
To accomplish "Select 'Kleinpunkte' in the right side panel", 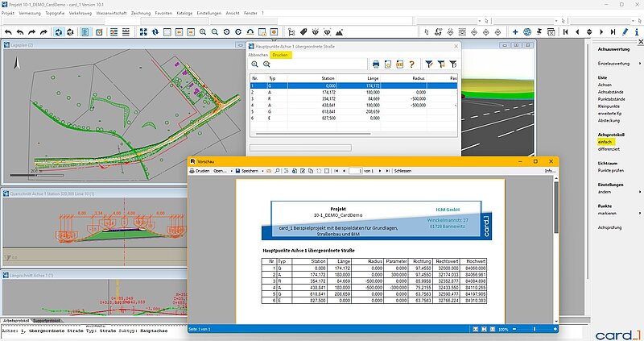I will pos(609,106).
